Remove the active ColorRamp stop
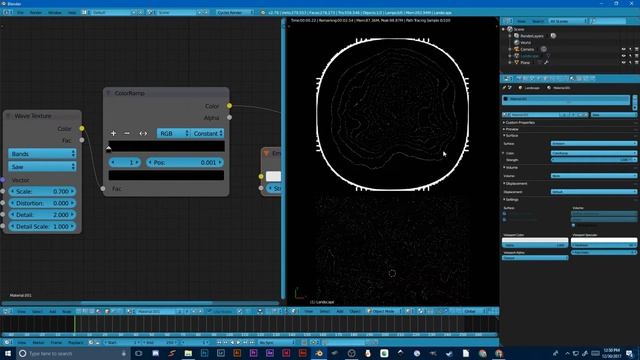 pos(127,133)
